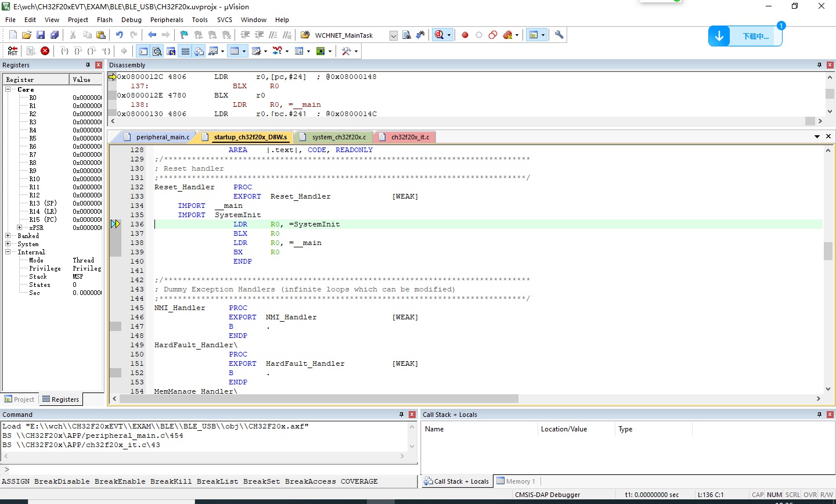This screenshot has height=504, width=836.
Task: Create a new file with toolbar icon
Action: click(x=13, y=35)
